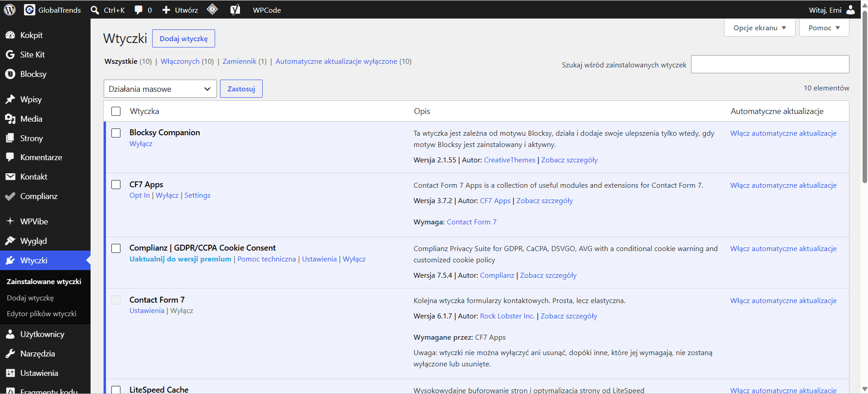View Complianz Zobacz szczegóły details

[548, 275]
